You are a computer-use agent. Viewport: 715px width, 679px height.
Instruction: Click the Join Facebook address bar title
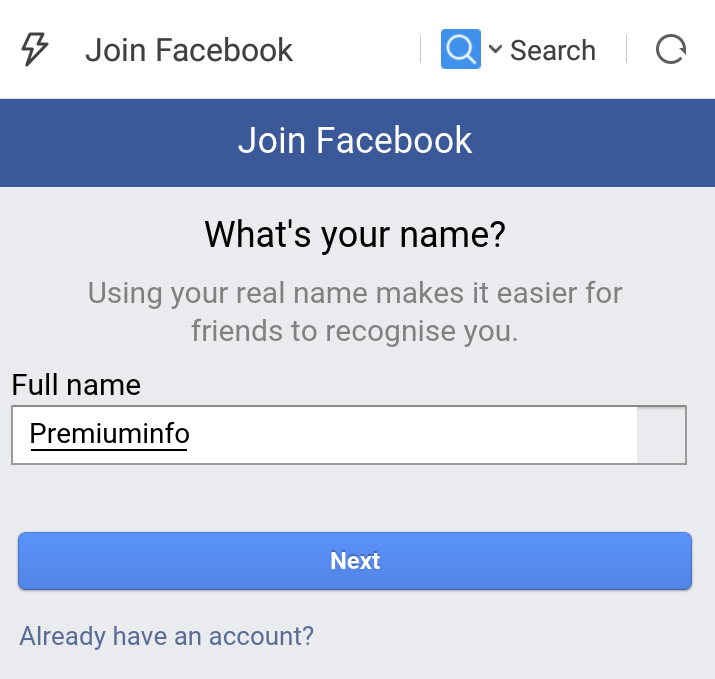pos(189,50)
